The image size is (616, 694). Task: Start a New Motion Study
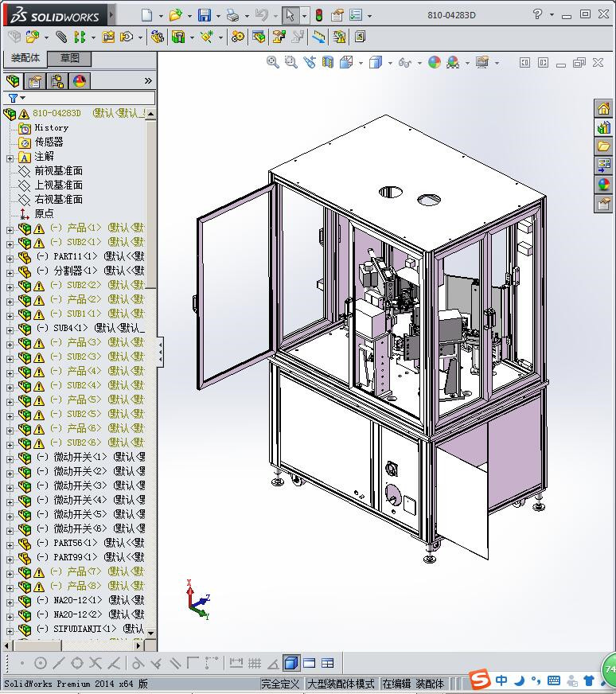pyautogui.click(x=238, y=37)
